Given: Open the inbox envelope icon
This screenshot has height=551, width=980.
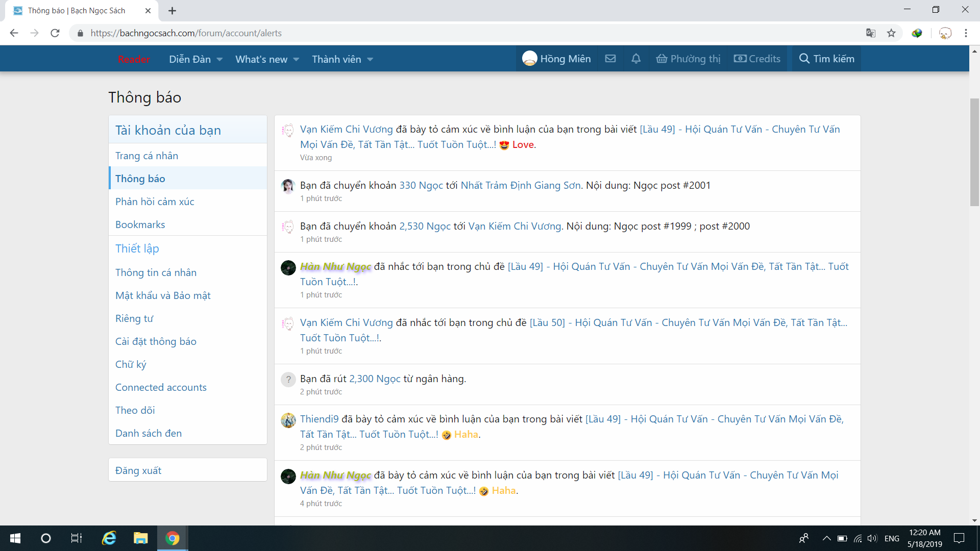Looking at the screenshot, I should [610, 59].
